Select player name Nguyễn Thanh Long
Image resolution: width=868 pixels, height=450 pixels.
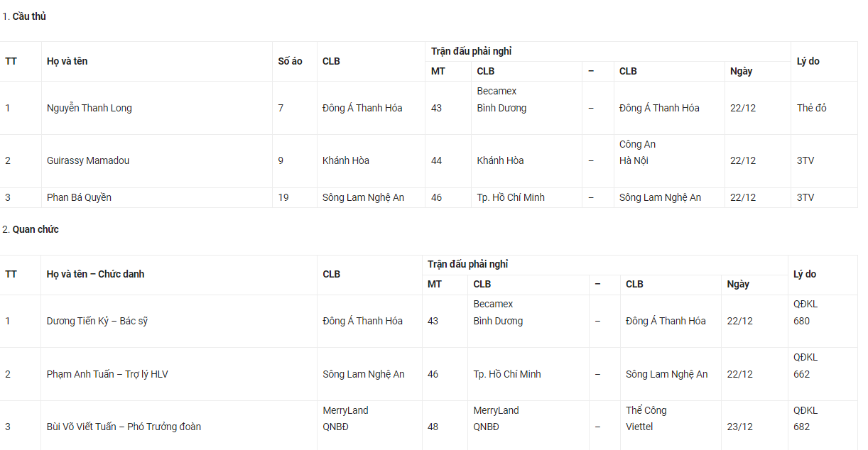coord(89,108)
